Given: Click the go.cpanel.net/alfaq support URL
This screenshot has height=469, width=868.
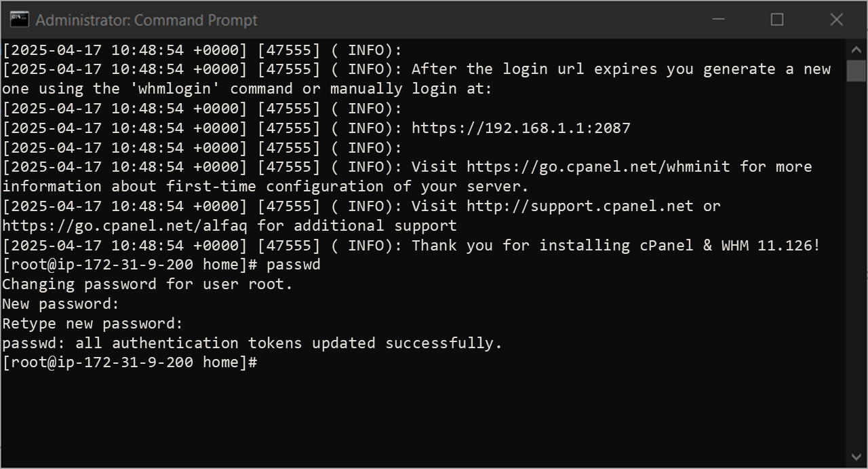Looking at the screenshot, I should click(123, 225).
